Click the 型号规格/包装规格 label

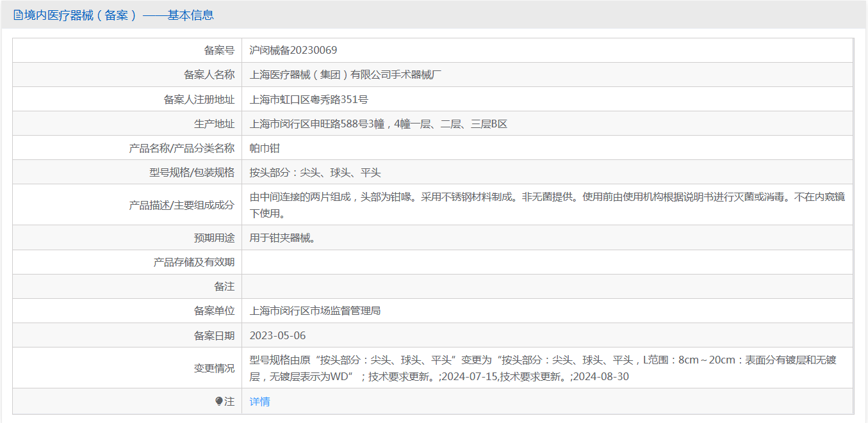coord(192,173)
